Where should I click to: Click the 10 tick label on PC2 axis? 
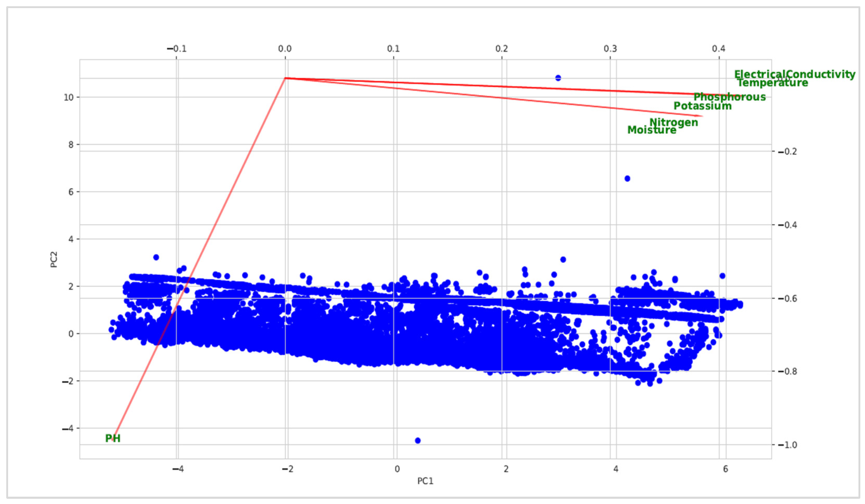(69, 98)
